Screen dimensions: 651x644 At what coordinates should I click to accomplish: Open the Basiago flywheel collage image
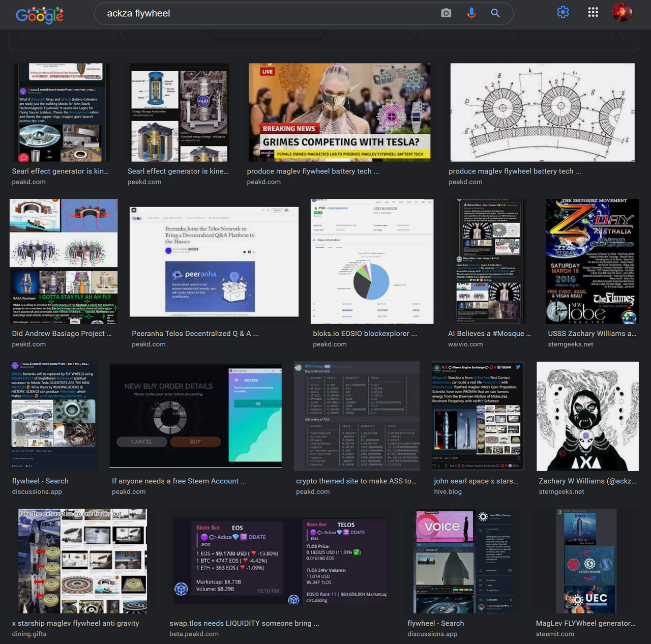[x=64, y=261]
